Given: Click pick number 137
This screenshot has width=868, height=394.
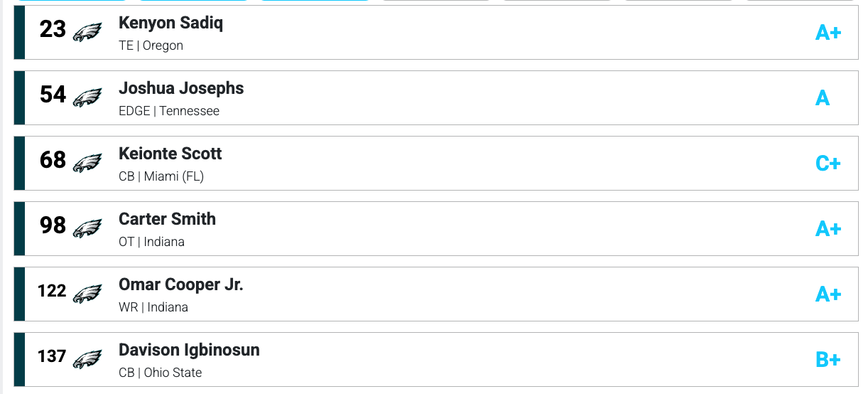Looking at the screenshot, I should [52, 356].
